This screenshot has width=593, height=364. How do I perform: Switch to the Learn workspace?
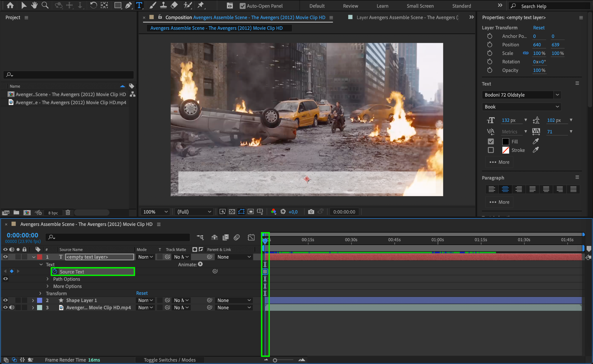point(382,6)
